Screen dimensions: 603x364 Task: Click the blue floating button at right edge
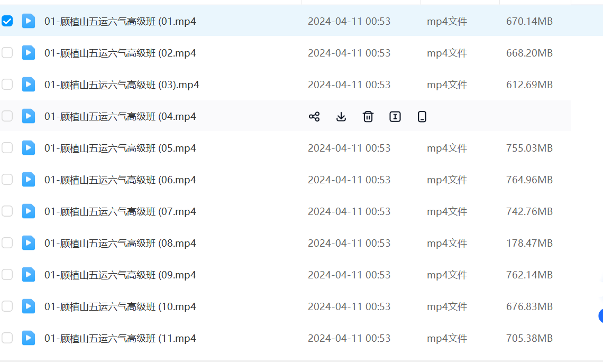coord(600,316)
